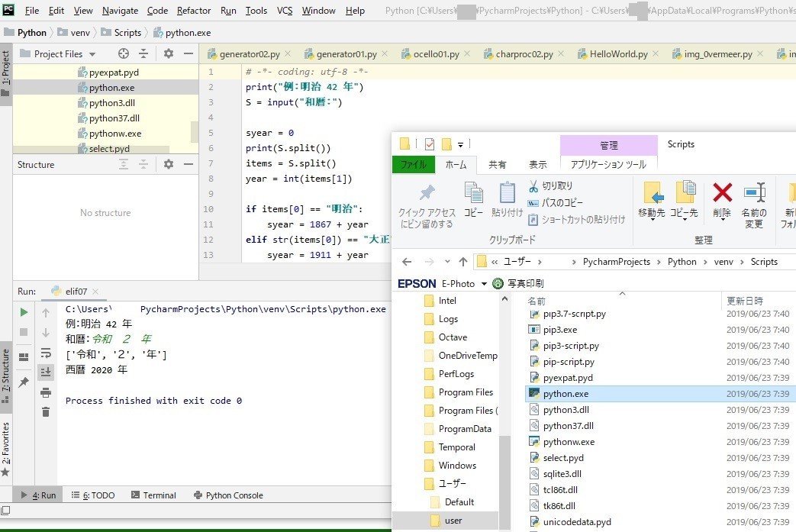Click the locate target icon in Project panel
Viewport: 796px width, 532px height.
[x=124, y=53]
